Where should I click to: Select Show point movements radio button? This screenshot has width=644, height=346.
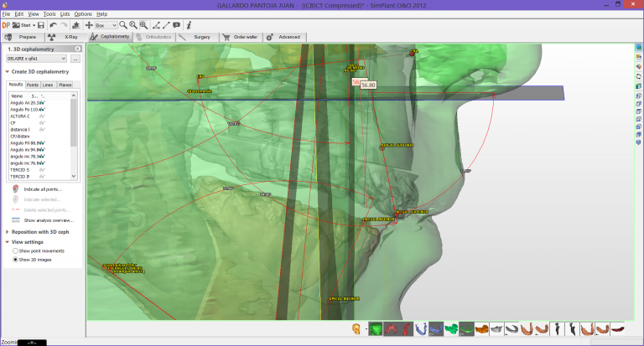click(15, 250)
